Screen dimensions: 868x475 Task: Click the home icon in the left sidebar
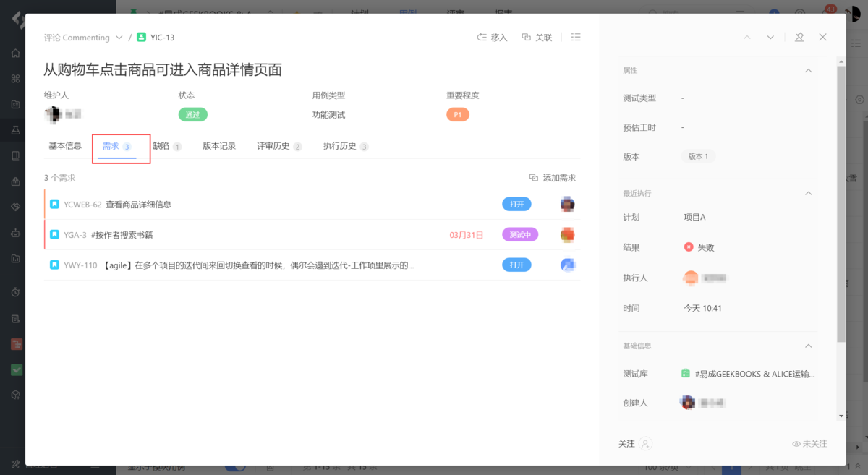(16, 53)
